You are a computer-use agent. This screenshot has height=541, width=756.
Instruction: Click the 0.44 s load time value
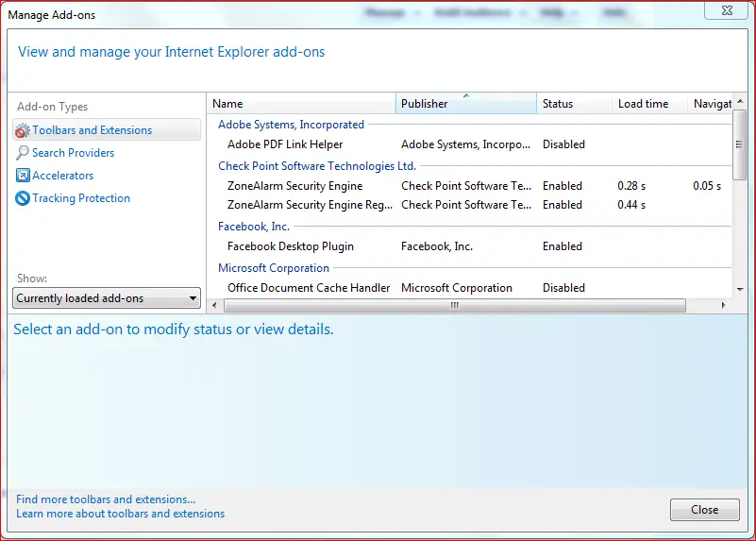pos(631,205)
